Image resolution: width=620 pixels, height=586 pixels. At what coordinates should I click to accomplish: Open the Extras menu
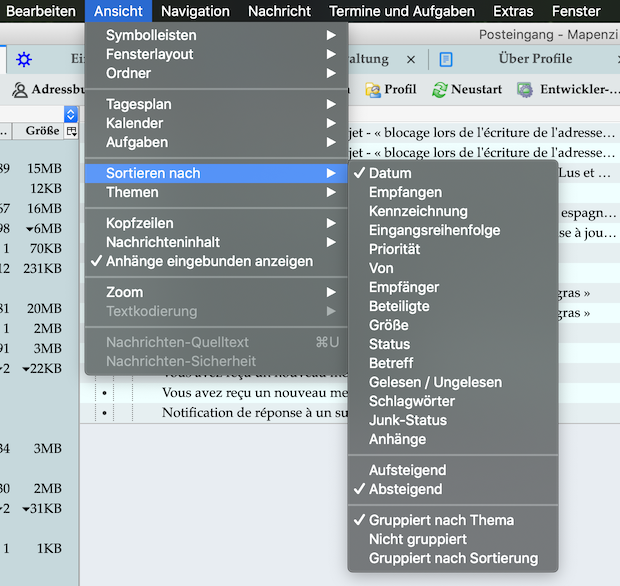pos(513,11)
